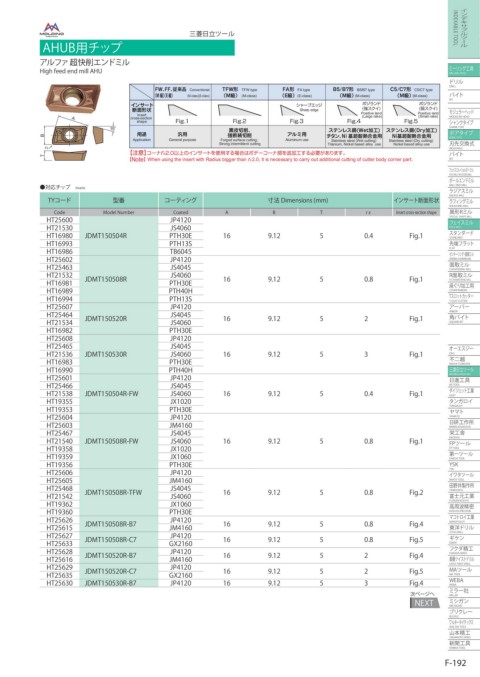Open the 東洋ドリル maker tab
The image size is (480, 677).
pos(463,528)
